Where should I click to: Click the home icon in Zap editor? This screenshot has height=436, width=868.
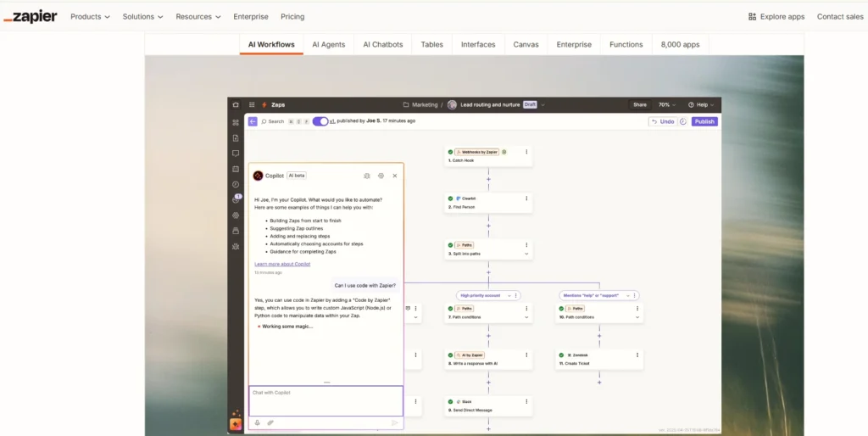pyautogui.click(x=236, y=104)
